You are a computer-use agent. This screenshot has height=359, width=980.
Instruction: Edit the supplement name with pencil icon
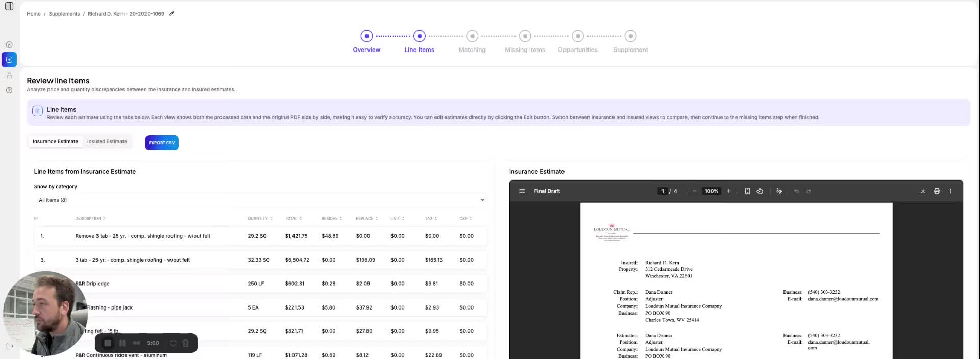coord(171,14)
